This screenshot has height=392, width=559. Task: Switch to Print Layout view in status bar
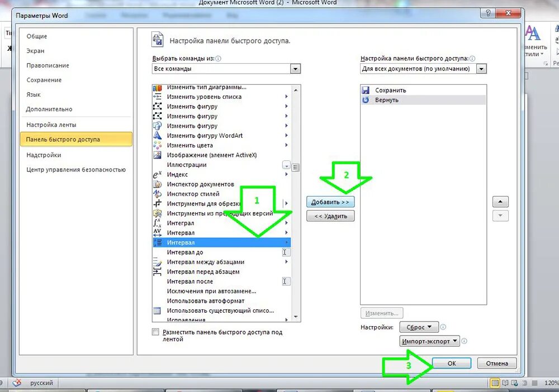(495, 383)
